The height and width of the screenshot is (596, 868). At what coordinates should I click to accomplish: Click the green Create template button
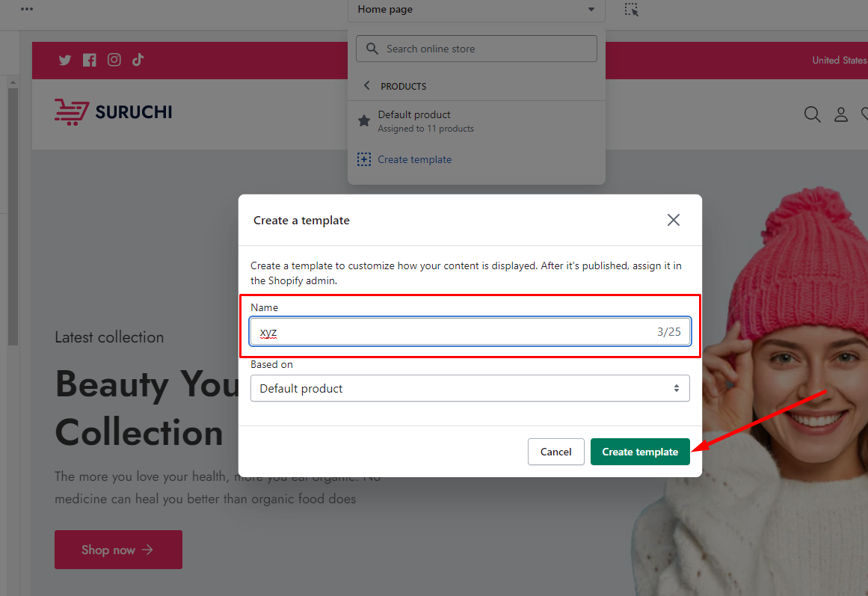point(640,452)
